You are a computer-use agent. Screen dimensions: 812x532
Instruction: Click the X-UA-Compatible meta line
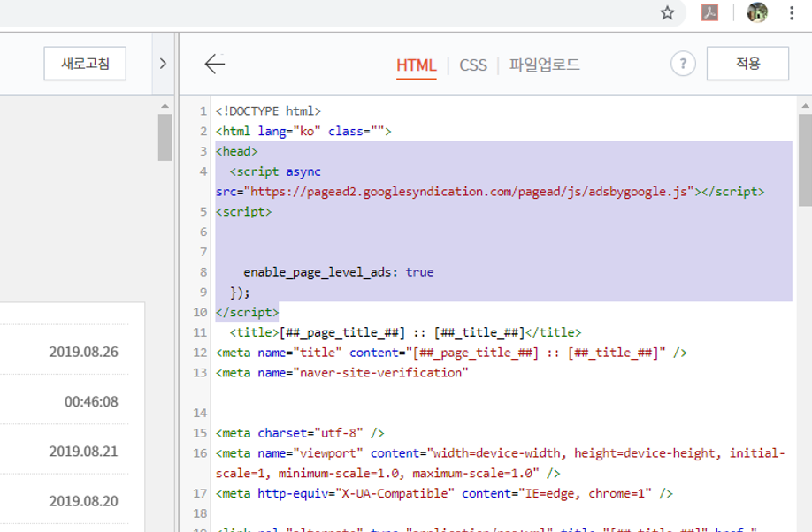coord(444,494)
